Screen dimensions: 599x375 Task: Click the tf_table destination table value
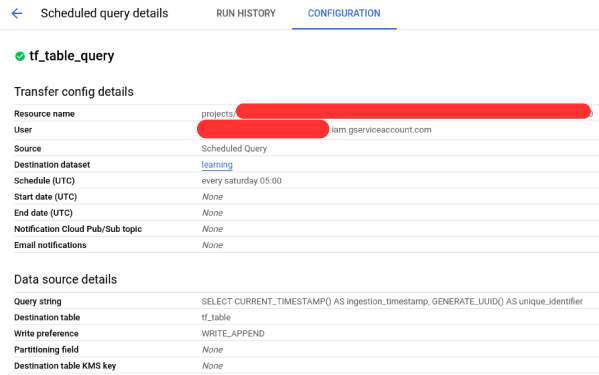[x=216, y=317]
